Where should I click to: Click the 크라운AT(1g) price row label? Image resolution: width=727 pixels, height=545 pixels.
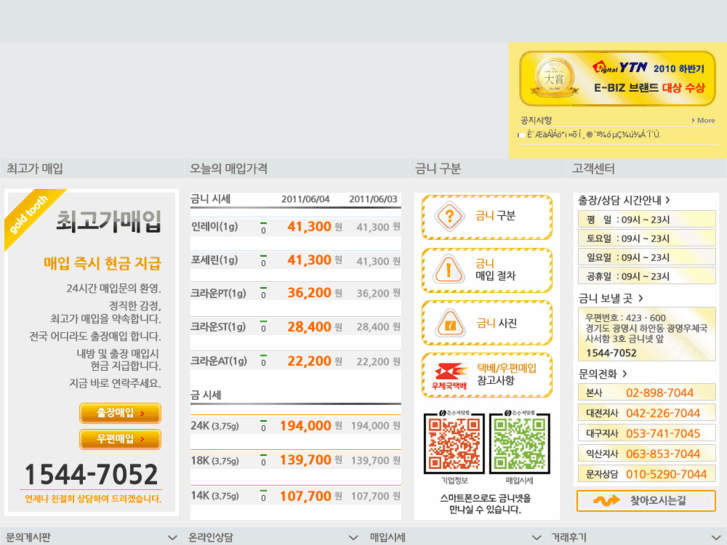tap(219, 361)
